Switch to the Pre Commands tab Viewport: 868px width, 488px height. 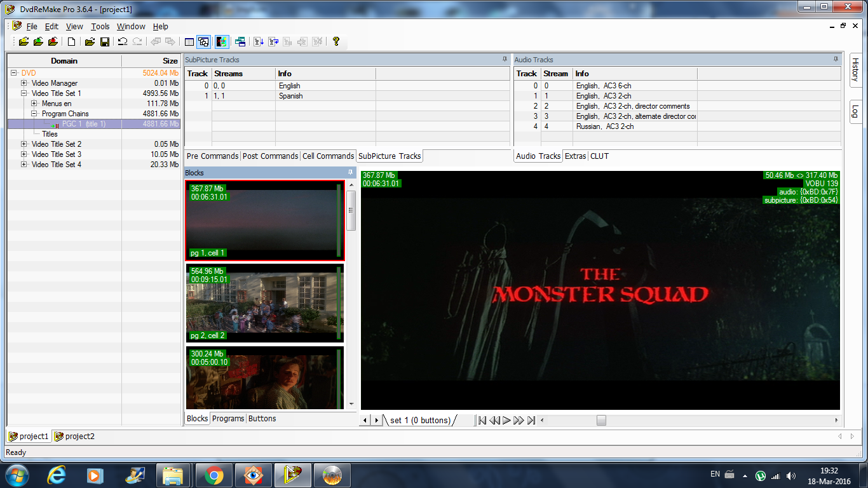(212, 156)
